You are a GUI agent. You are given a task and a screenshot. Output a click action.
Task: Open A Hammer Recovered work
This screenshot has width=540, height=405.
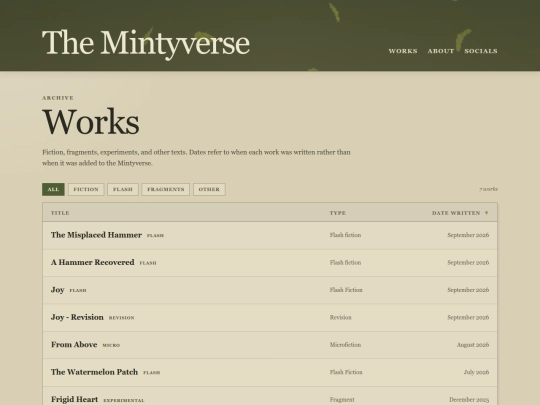click(x=93, y=262)
